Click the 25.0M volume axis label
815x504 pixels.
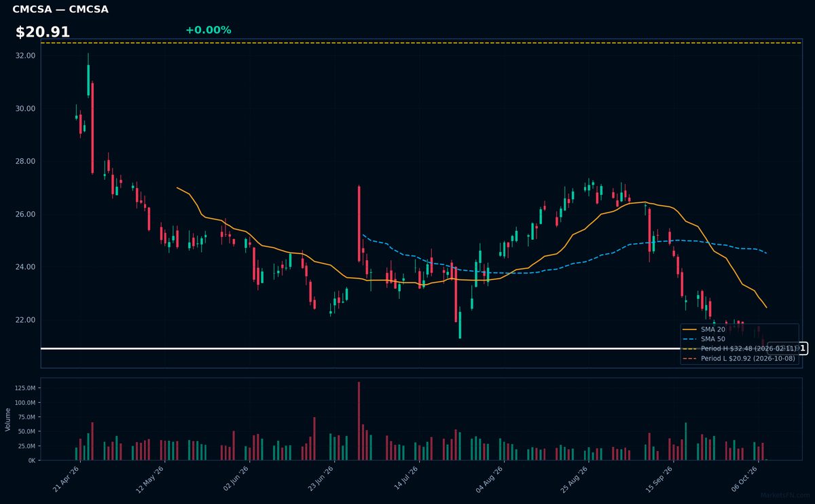pyautogui.click(x=26, y=446)
